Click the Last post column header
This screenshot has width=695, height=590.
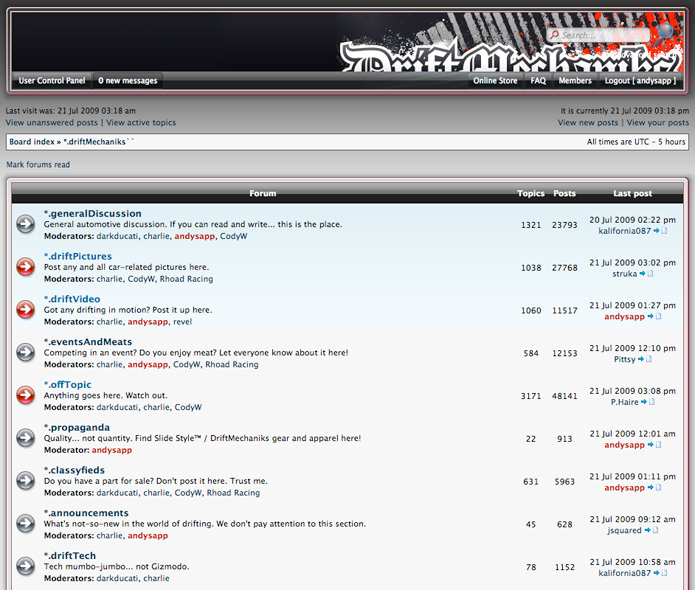click(633, 194)
